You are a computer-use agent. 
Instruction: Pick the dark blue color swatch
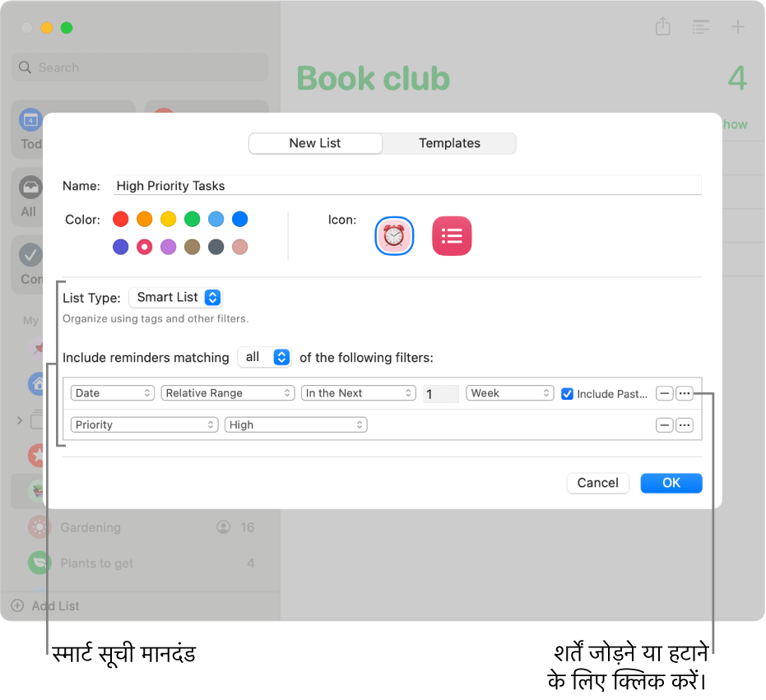point(240,220)
